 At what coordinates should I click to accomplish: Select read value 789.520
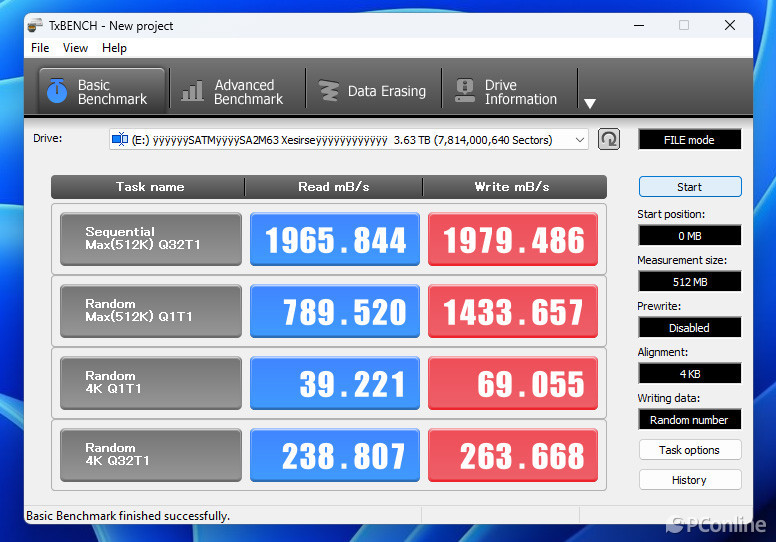coord(335,311)
